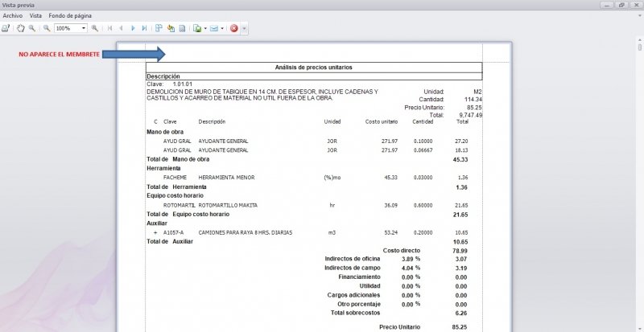
Task: Click the zoom in icon
Action: pos(95,28)
